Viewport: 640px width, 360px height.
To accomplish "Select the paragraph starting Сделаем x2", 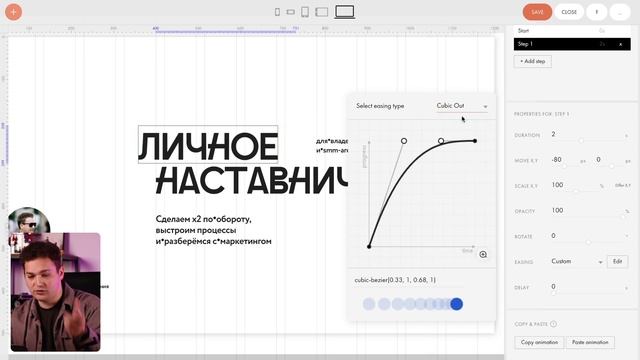I will pos(213,230).
